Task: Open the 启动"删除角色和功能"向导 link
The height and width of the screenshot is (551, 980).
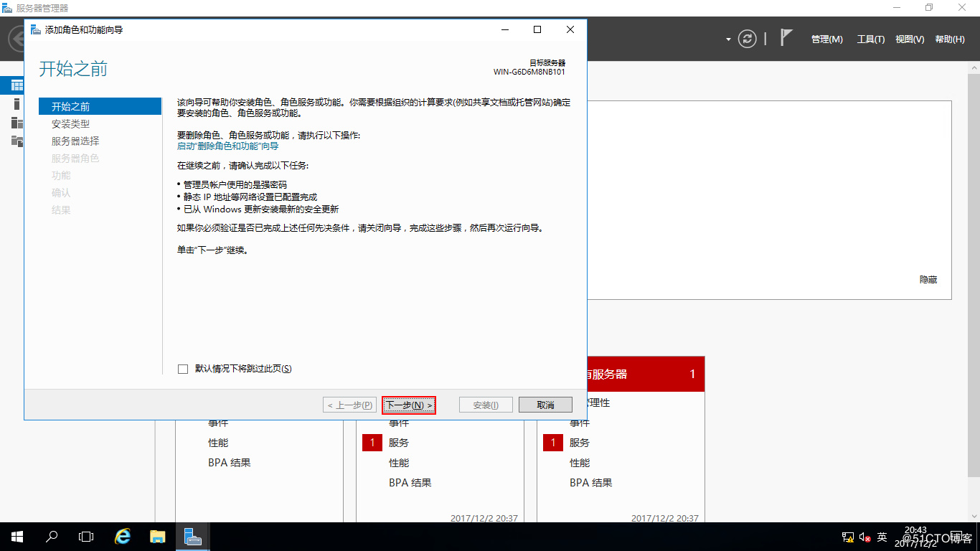Action: pos(227,146)
